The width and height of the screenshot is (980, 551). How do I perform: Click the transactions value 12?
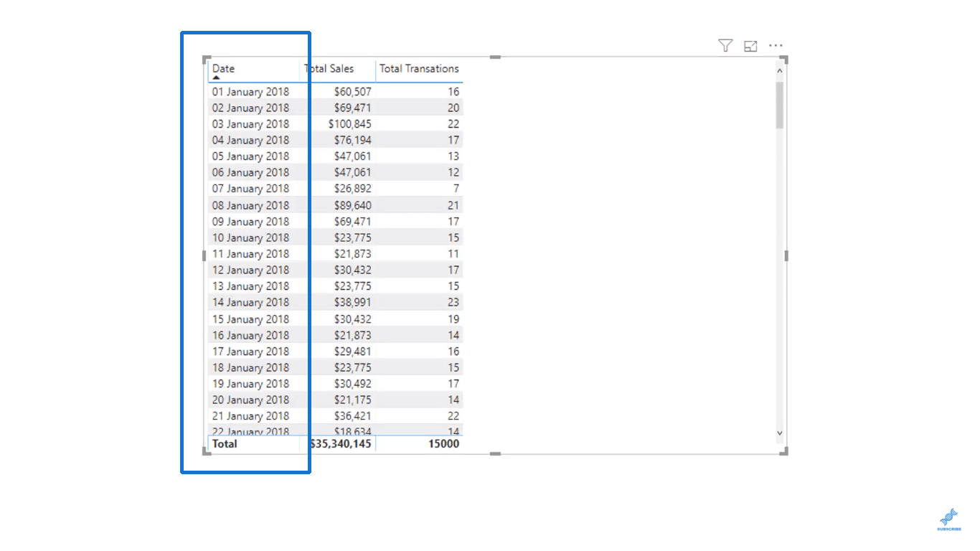(x=453, y=172)
